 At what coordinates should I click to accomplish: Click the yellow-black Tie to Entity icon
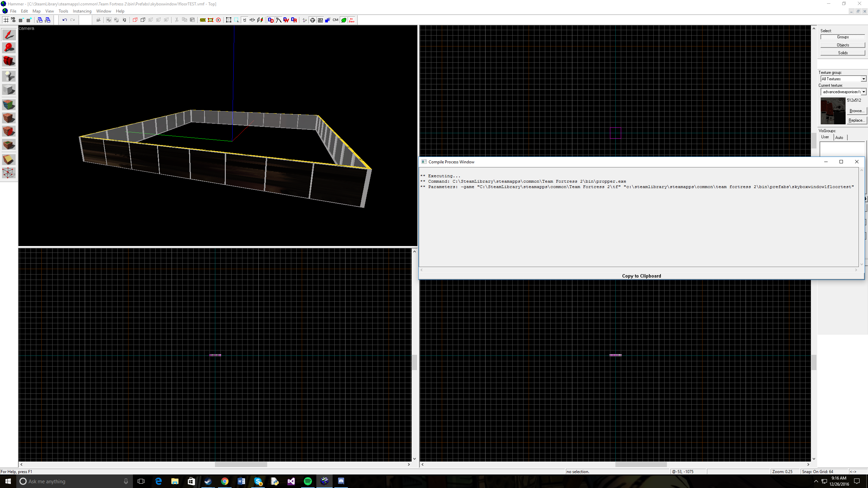[x=203, y=20]
